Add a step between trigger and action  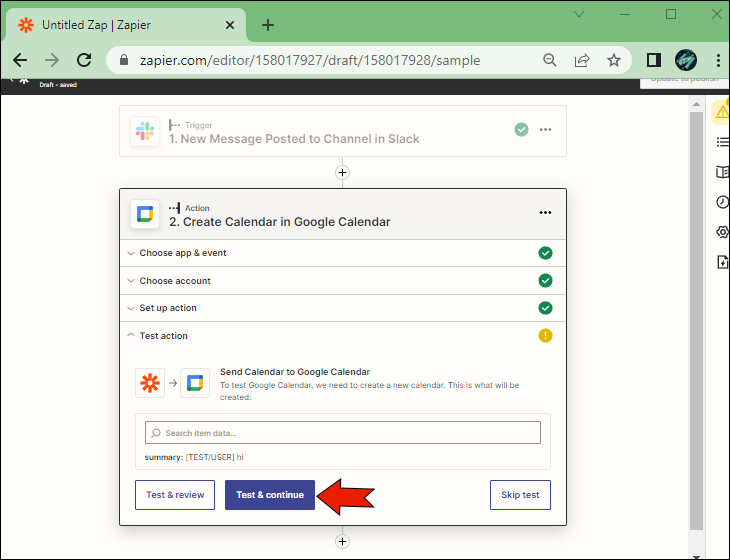pos(342,172)
